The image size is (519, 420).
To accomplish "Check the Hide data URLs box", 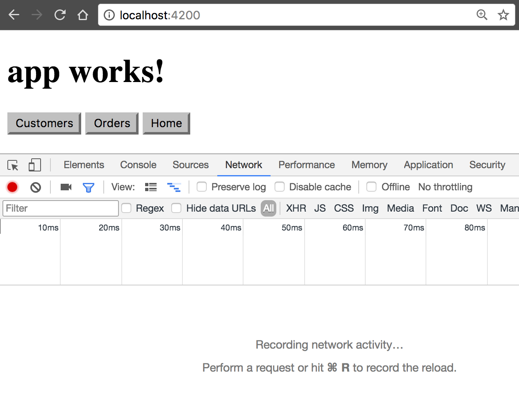I will [x=176, y=208].
